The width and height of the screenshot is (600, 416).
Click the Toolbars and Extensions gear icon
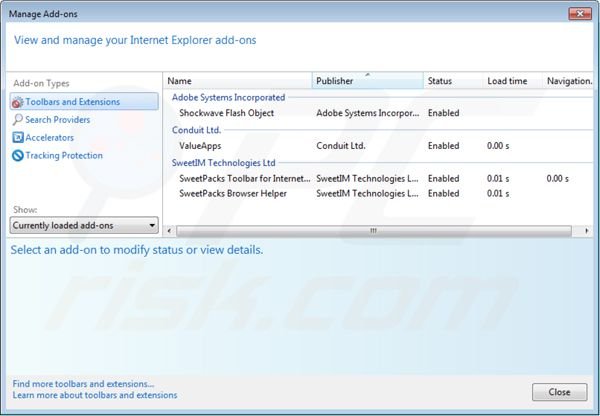point(17,102)
